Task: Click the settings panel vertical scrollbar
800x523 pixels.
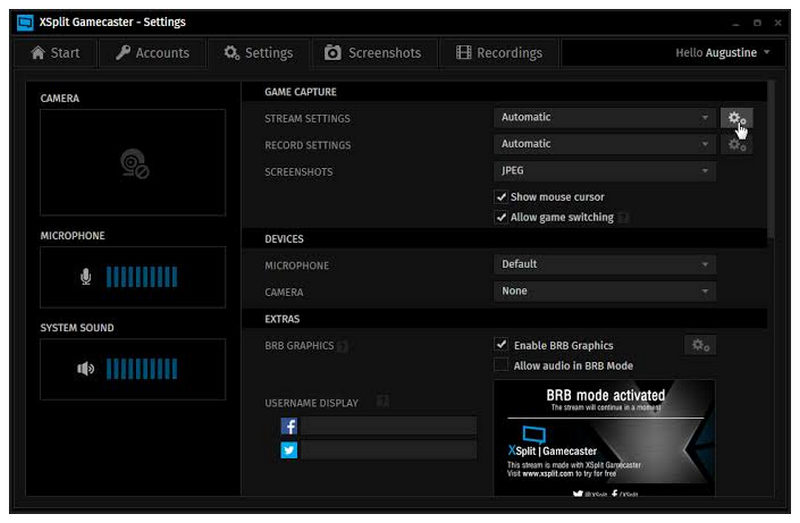Action: 771,160
